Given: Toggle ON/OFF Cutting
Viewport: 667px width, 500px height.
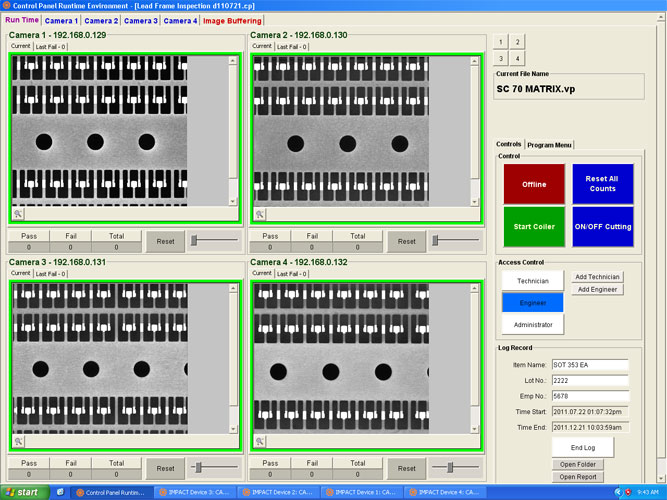Looking at the screenshot, I should click(603, 226).
